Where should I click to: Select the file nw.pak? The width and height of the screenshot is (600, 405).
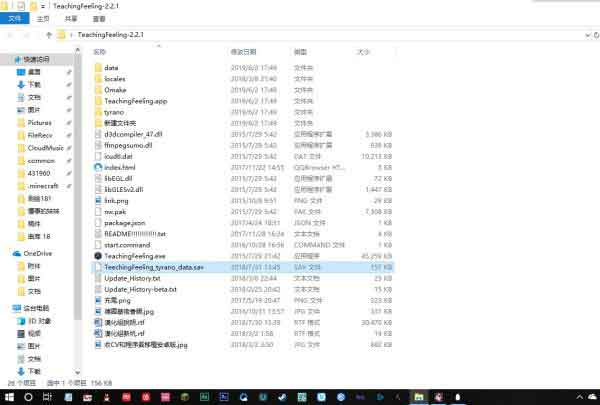[x=115, y=212]
